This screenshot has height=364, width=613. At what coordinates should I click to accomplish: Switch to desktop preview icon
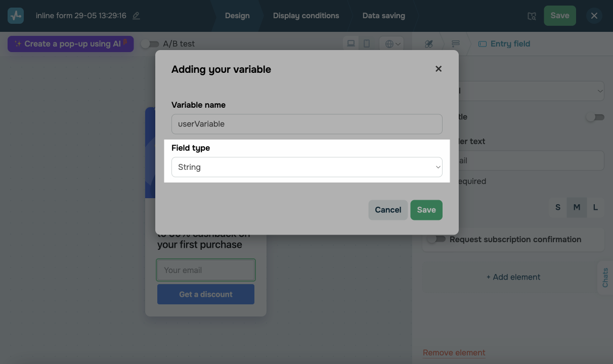coord(351,43)
